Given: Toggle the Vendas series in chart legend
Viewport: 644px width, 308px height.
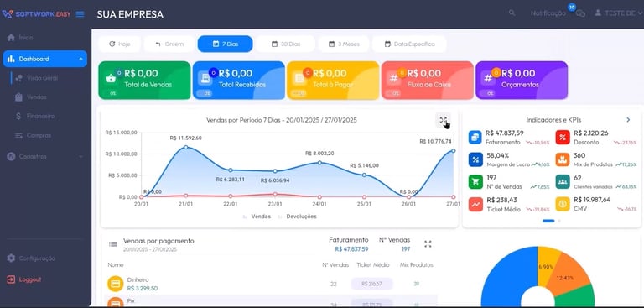Looking at the screenshot, I should 257,217.
